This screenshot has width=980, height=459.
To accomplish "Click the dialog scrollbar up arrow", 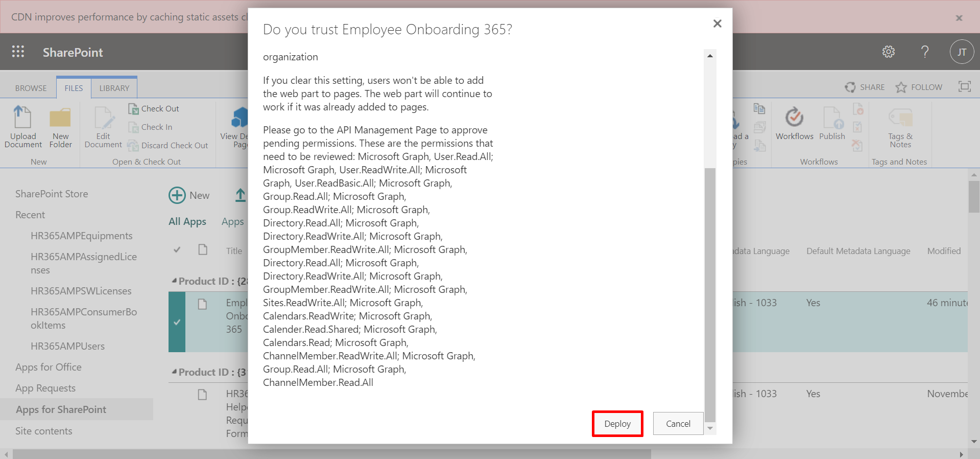I will point(710,56).
